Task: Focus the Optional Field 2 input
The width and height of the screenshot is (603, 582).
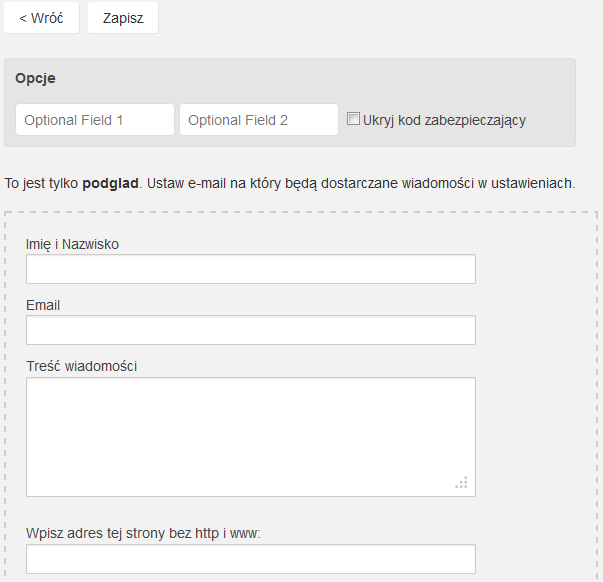Action: point(259,120)
